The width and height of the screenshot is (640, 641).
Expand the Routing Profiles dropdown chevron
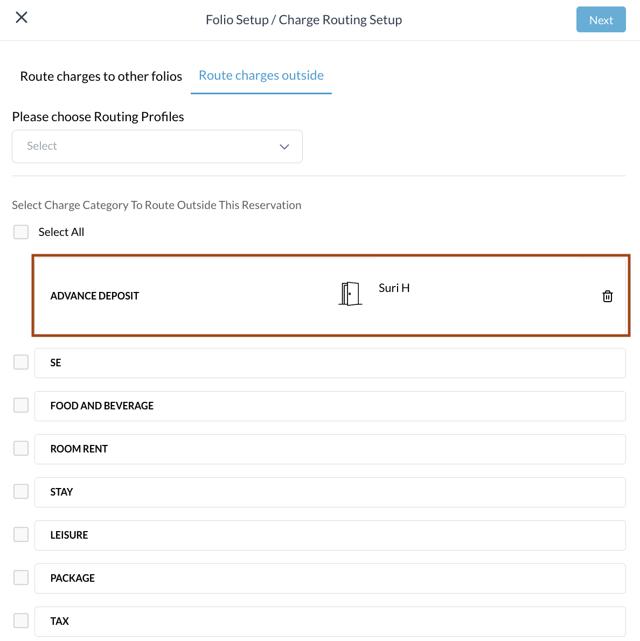pos(284,147)
